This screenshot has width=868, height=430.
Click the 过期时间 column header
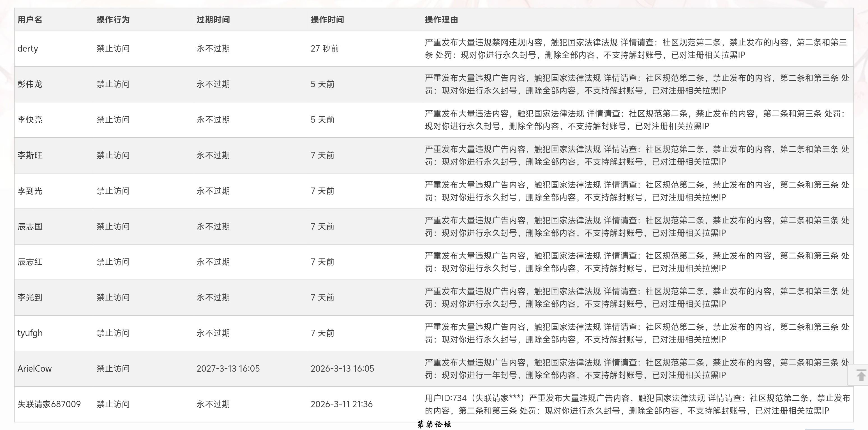(x=213, y=20)
